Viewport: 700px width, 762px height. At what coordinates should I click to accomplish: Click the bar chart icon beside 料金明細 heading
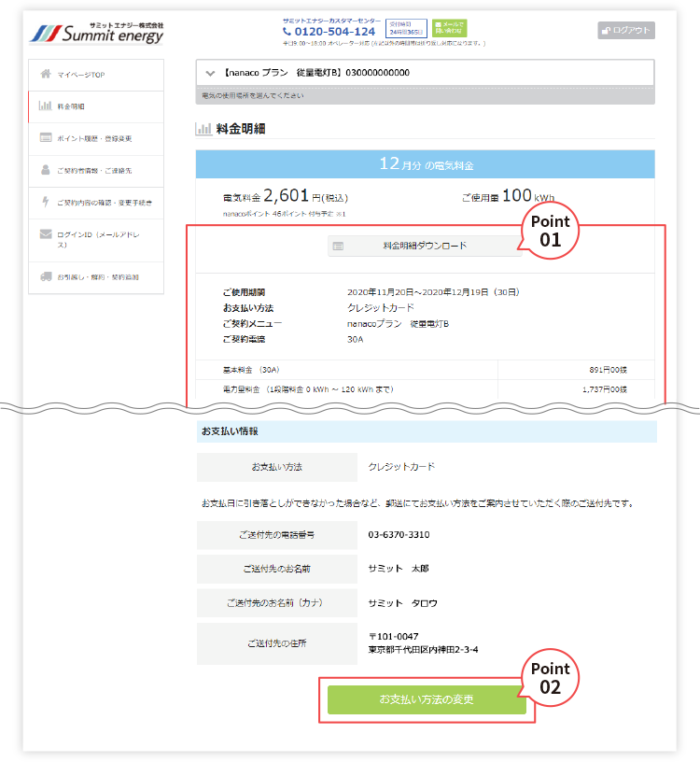(202, 129)
